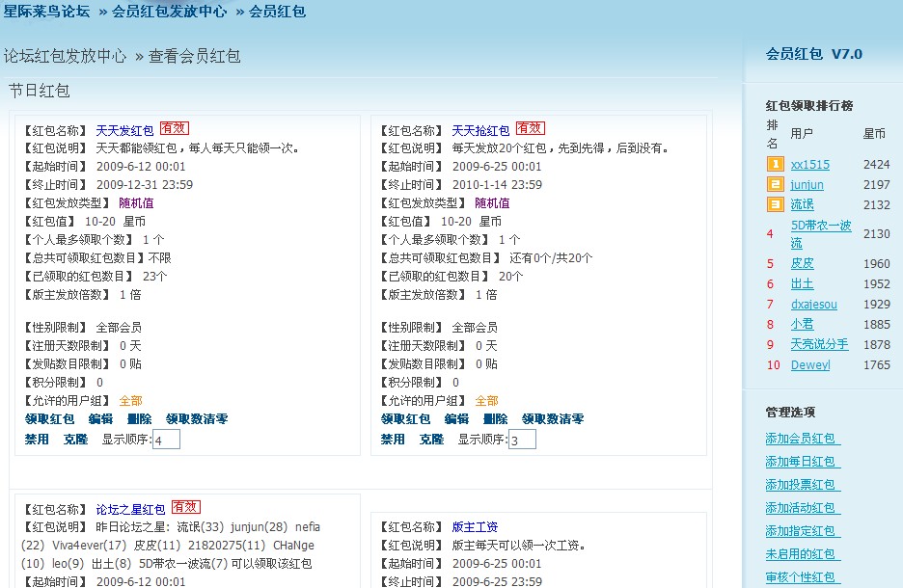
Task: Click 会员红包 V7.0 sidebar title
Action: 813,54
